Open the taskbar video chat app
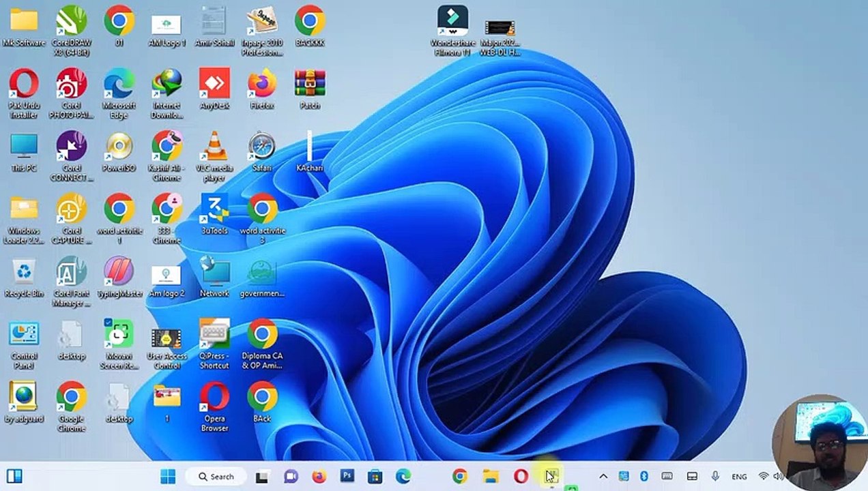 291,477
